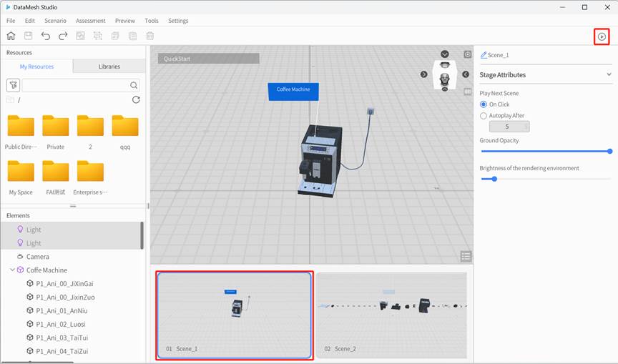This screenshot has width=618, height=364.
Task: Select the On Click radio button
Action: click(x=484, y=104)
